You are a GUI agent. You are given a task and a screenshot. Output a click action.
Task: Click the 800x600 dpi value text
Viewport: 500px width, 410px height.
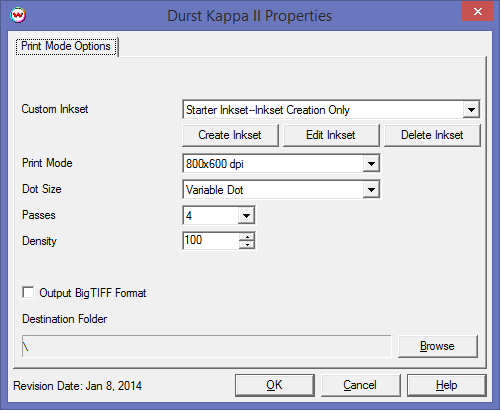point(215,164)
